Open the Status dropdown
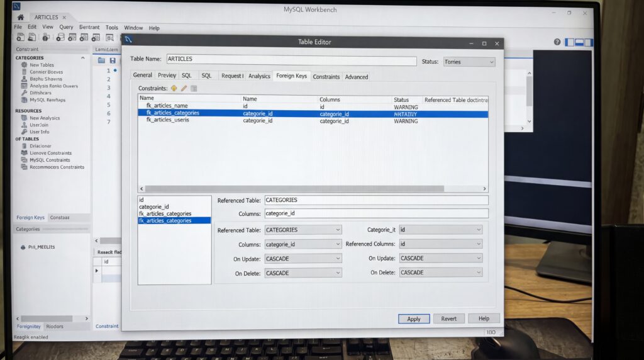 469,62
